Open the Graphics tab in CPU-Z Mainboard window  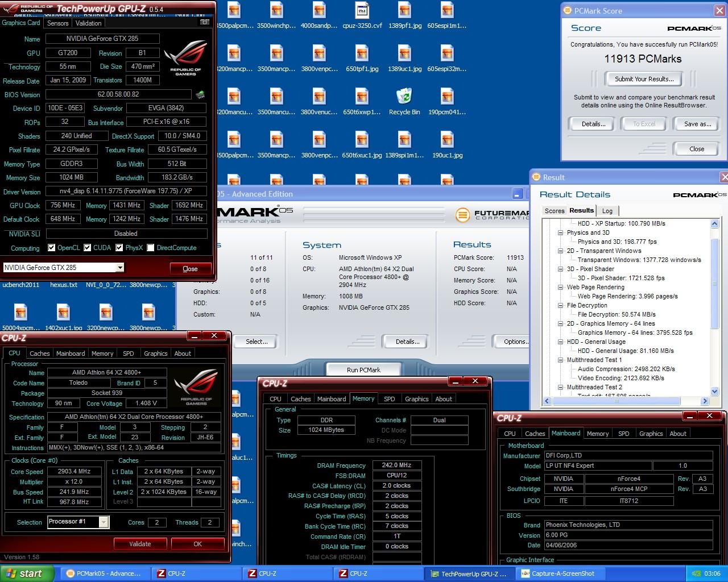pos(651,434)
